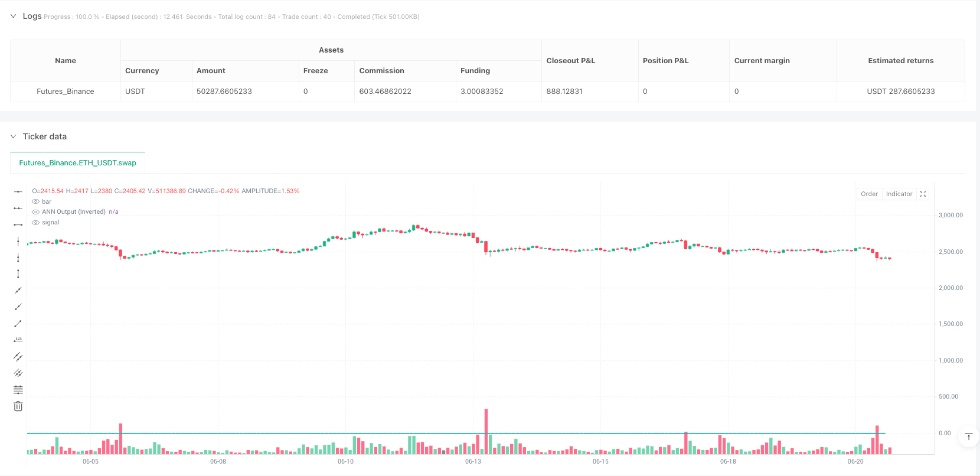The height and width of the screenshot is (476, 980).
Task: Click the Logs section heading
Action: (32, 16)
